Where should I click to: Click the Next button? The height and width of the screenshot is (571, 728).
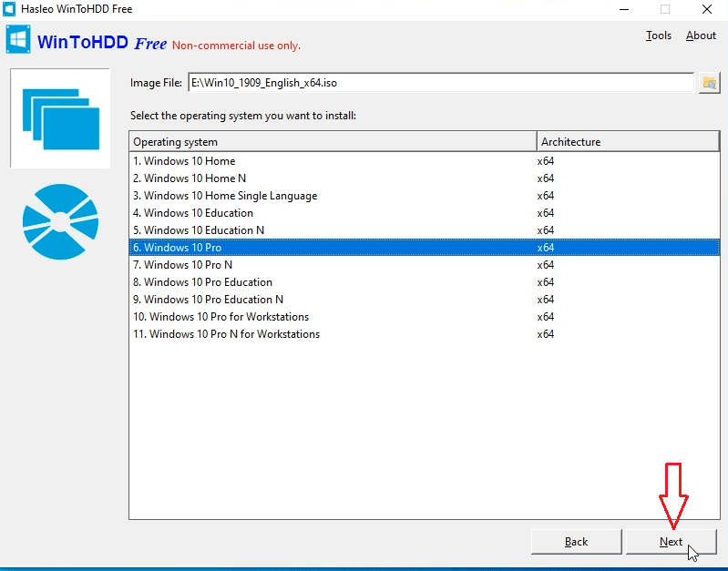click(x=671, y=542)
